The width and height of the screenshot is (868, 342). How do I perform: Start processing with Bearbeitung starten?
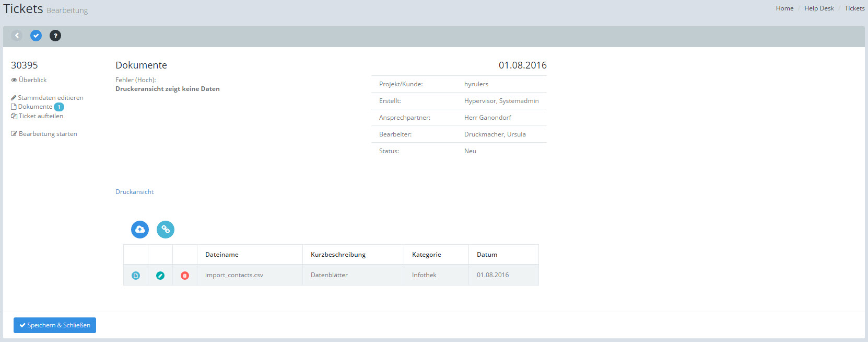[48, 134]
